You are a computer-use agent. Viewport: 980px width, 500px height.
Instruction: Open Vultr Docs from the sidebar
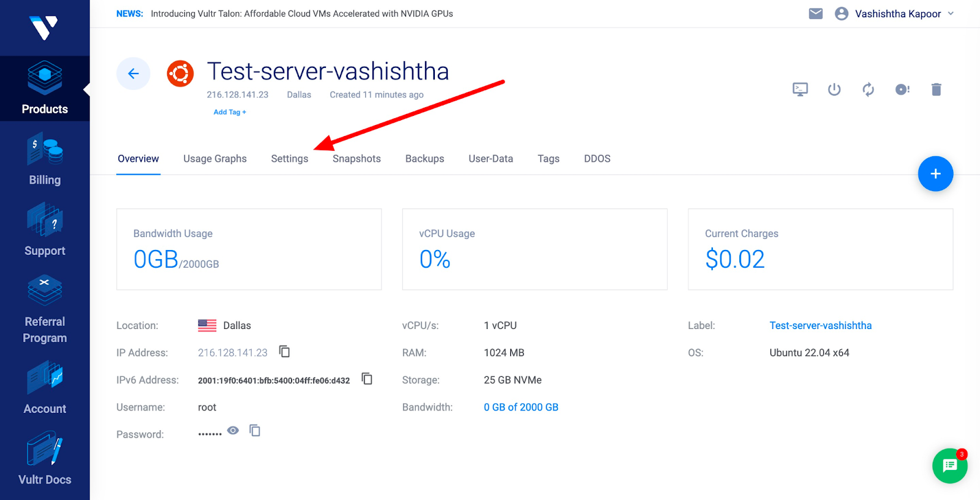pos(45,458)
